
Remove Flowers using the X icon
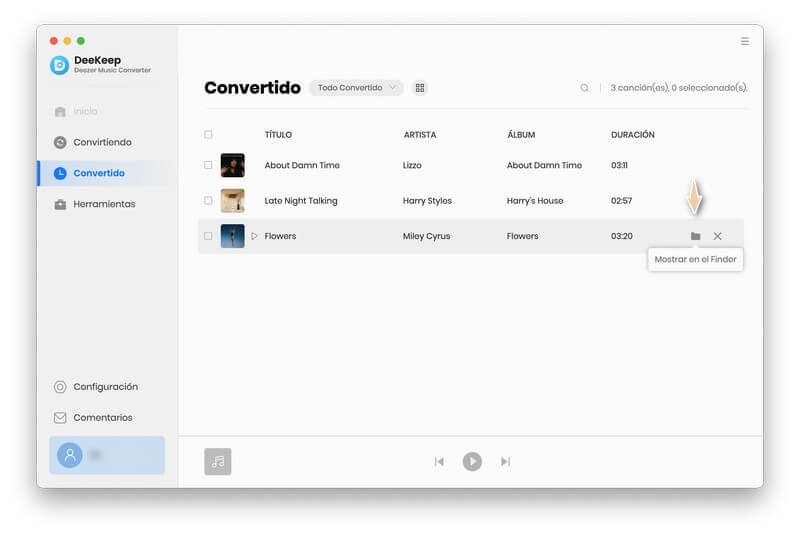tap(717, 236)
